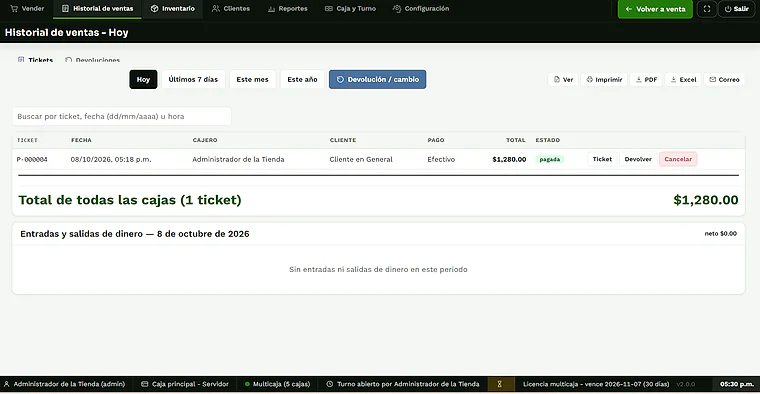Click the Salir button

tap(736, 9)
